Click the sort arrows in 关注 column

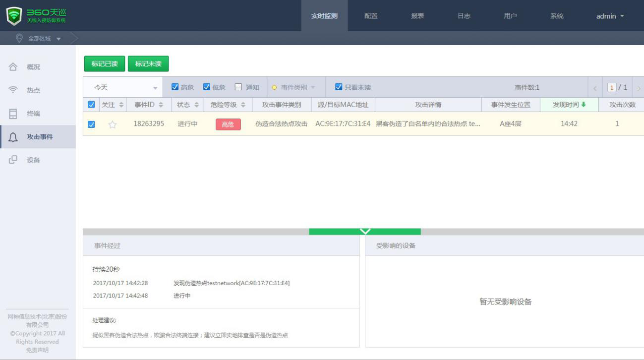coord(121,105)
